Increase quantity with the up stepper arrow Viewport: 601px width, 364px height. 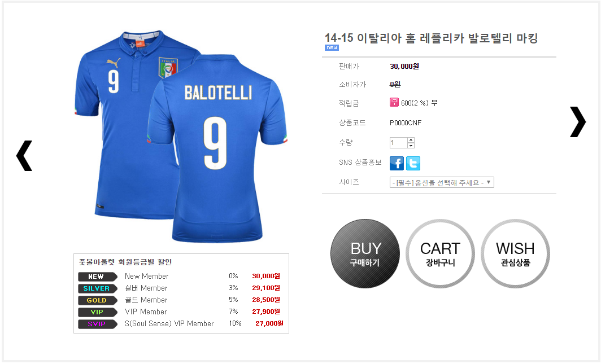coord(411,140)
